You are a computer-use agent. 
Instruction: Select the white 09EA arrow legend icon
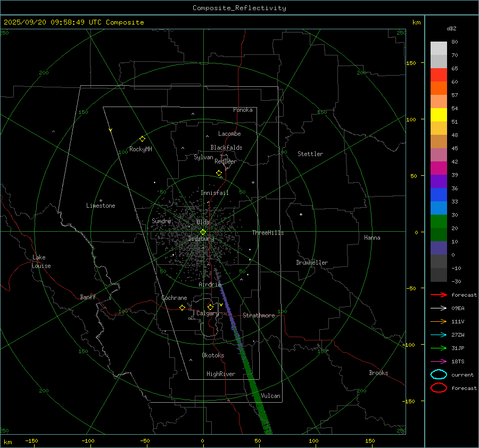[x=439, y=308]
